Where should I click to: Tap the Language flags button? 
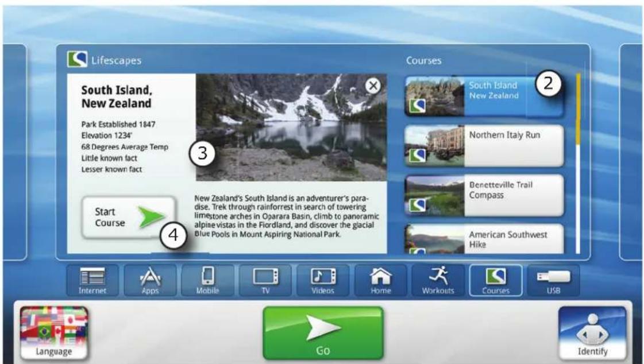pos(54,333)
